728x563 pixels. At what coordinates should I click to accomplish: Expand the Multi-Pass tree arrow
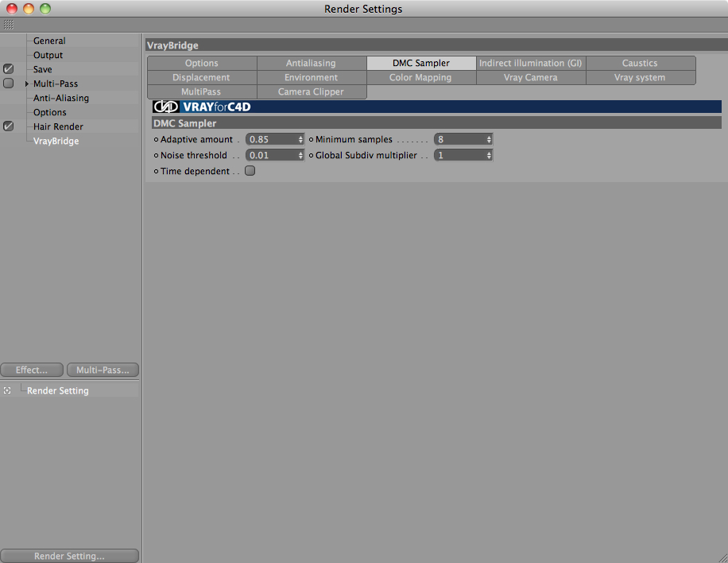click(x=27, y=83)
